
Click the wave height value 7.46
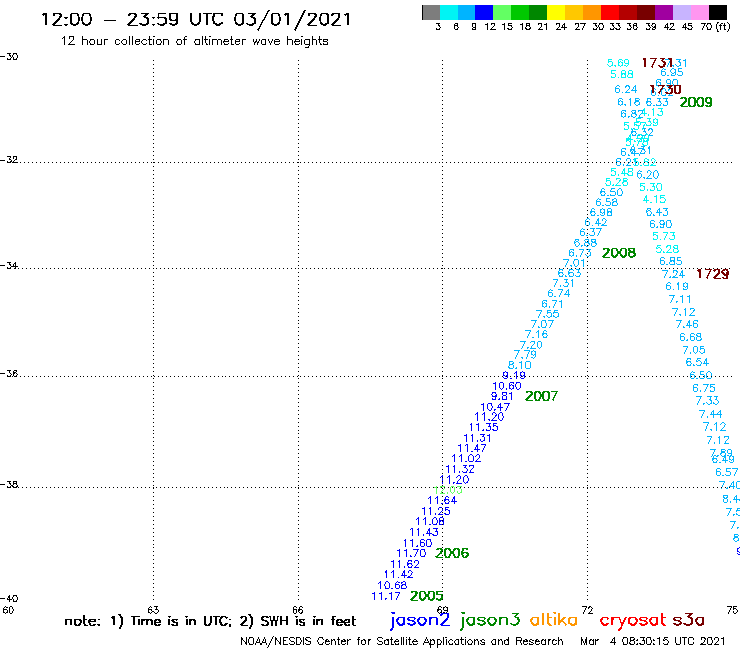(x=687, y=324)
